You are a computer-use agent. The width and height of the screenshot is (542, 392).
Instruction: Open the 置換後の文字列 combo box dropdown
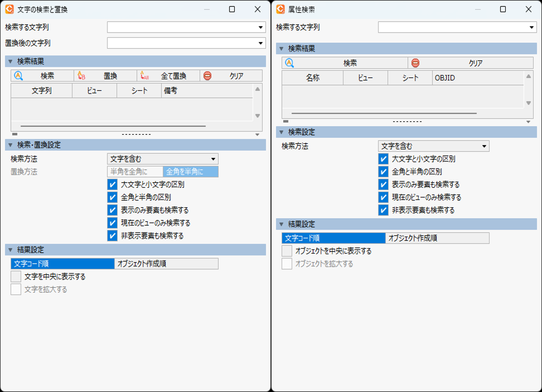pyautogui.click(x=260, y=43)
